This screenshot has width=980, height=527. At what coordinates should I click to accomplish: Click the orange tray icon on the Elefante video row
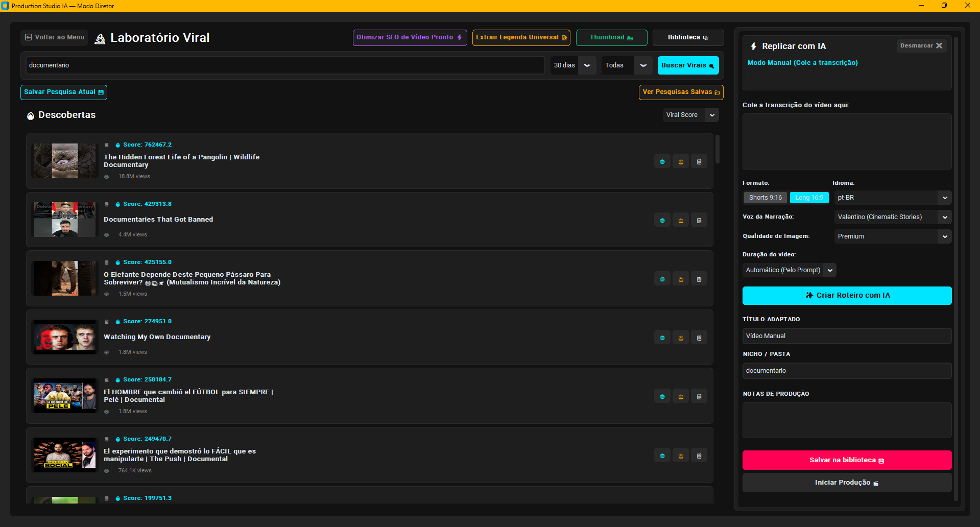tap(681, 279)
